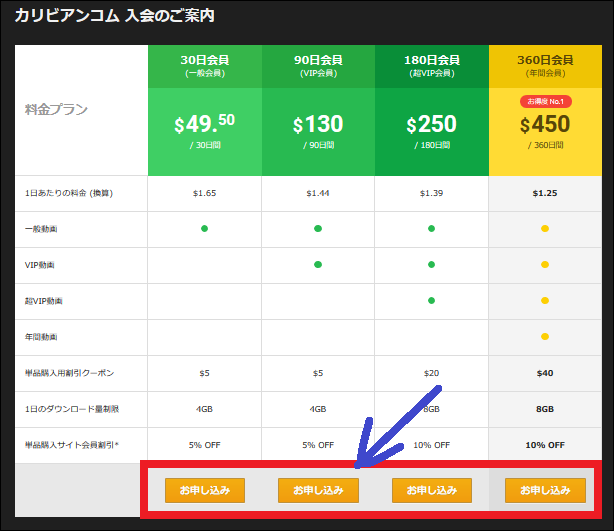Click the $49.50 price tile
Image resolution: width=614 pixels, height=531 pixels.
coord(204,130)
